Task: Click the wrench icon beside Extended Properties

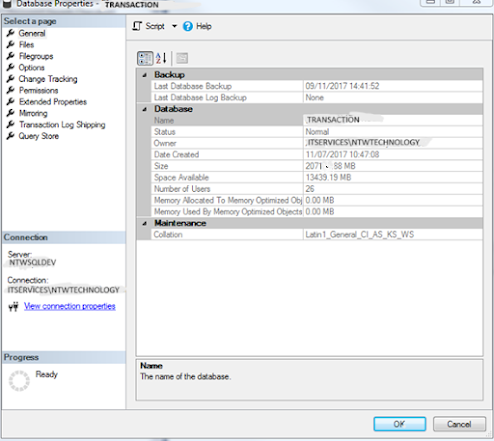Action: click(x=11, y=101)
